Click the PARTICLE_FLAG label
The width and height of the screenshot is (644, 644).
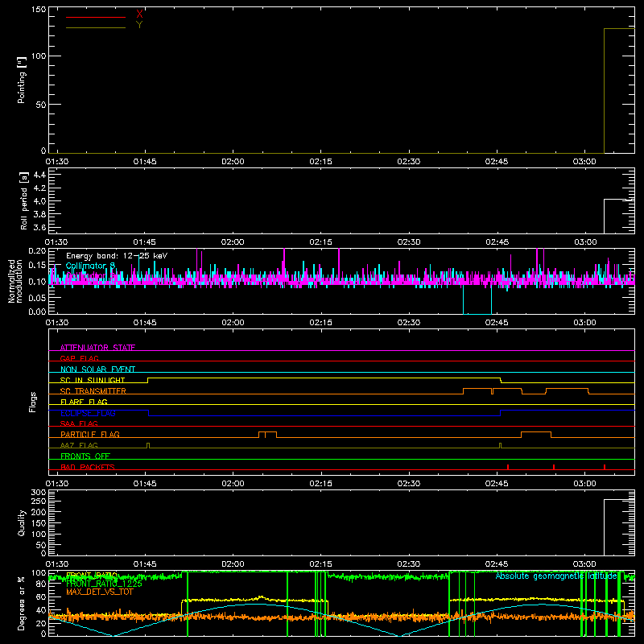(x=90, y=434)
